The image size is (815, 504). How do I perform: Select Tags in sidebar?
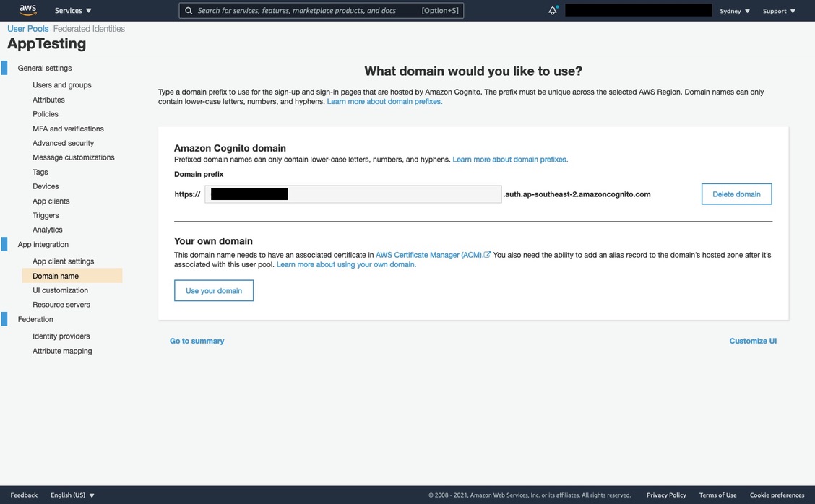pos(40,171)
